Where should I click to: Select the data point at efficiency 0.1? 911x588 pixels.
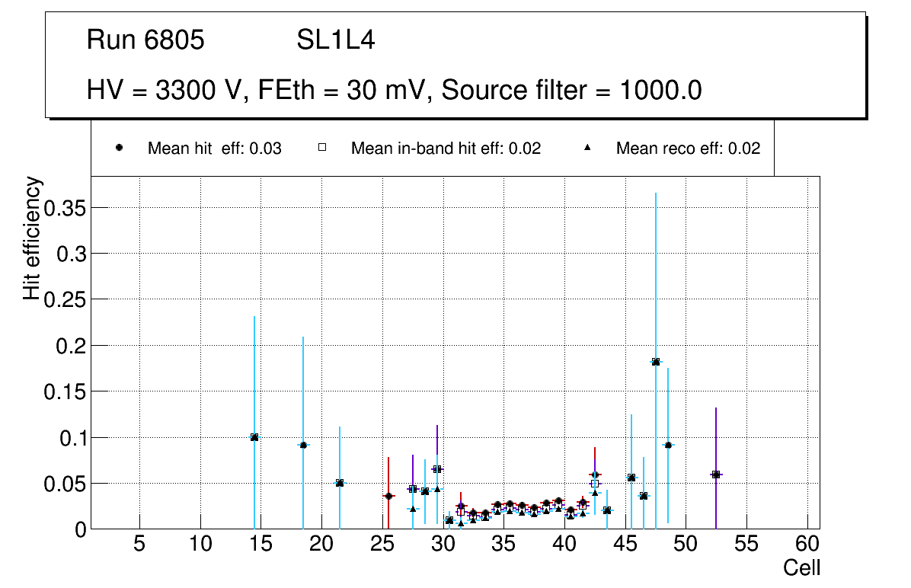tap(254, 437)
